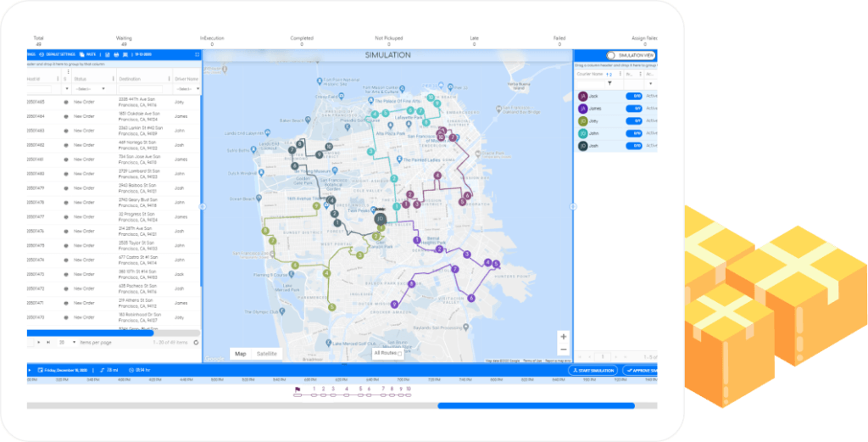Switch map to Satellite view

click(267, 354)
